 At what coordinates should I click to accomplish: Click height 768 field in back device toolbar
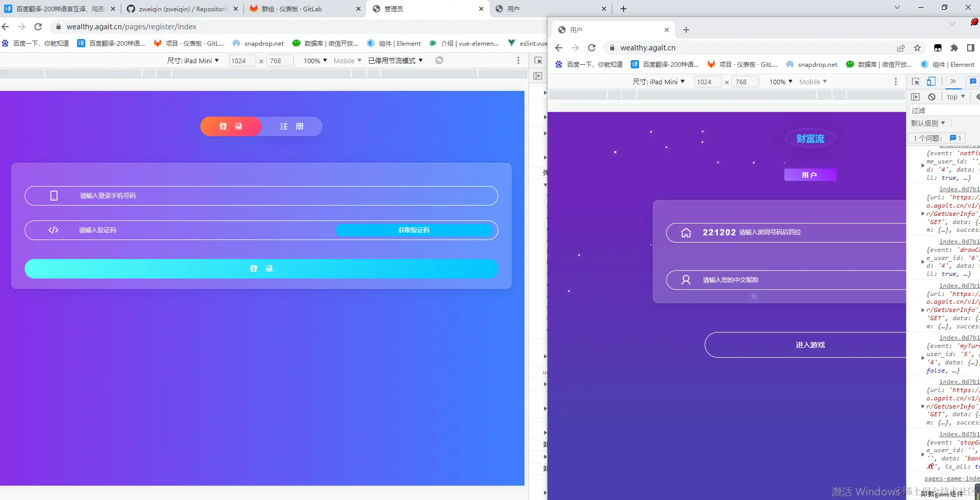279,61
